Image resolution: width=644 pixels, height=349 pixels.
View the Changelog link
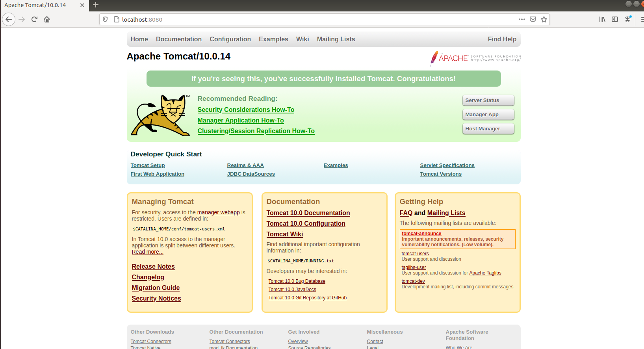pos(148,277)
